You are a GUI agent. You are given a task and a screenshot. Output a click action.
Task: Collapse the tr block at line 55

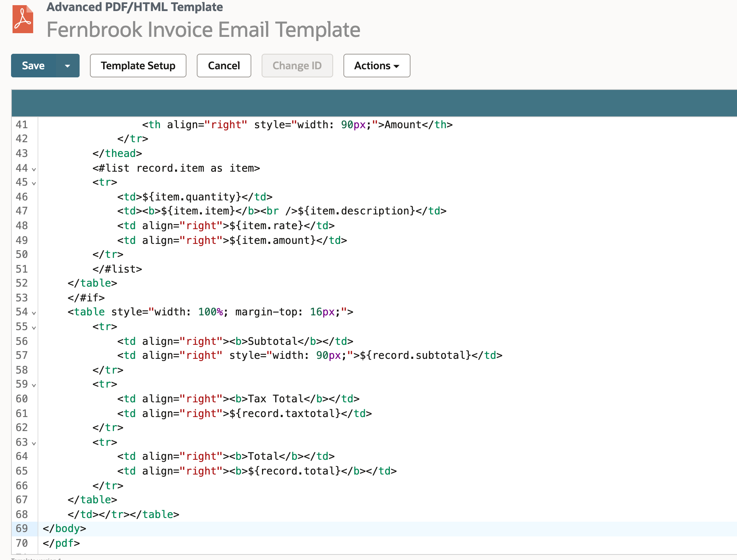[34, 328]
